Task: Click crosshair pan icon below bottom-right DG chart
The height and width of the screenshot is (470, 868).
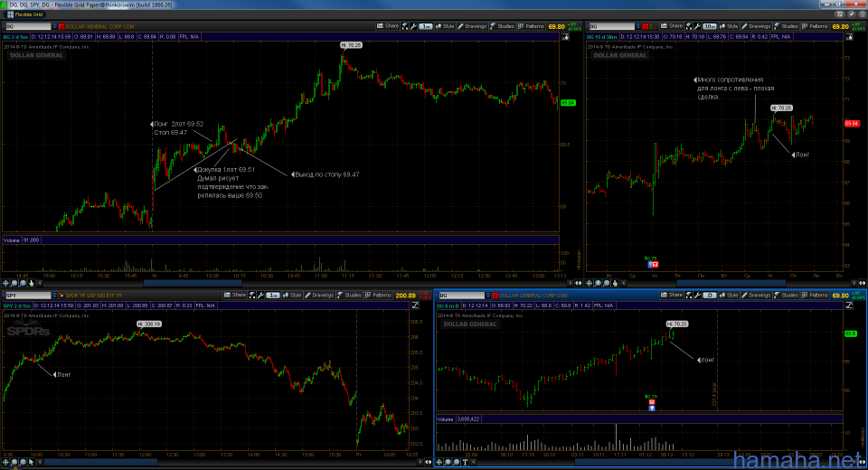Action: click(x=439, y=461)
